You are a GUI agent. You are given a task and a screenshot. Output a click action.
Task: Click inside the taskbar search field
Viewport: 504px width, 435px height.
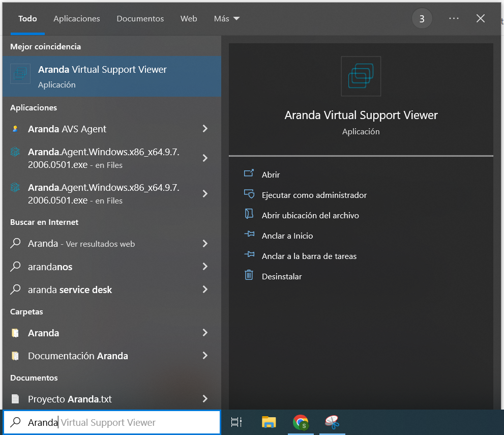tap(112, 422)
